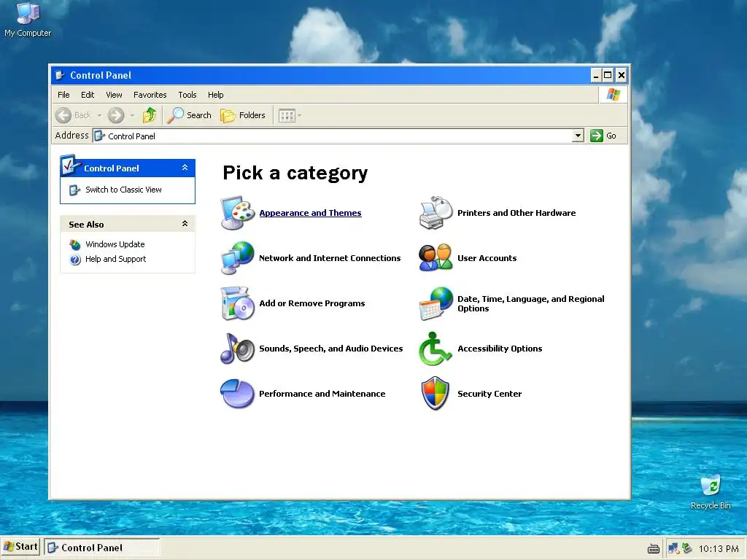The width and height of the screenshot is (747, 560).
Task: Click the Switch to Classic View icon
Action: (x=74, y=190)
